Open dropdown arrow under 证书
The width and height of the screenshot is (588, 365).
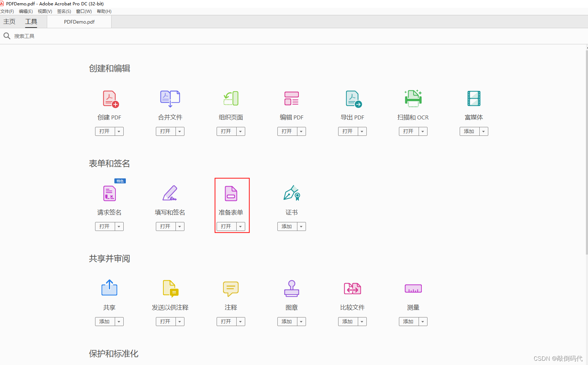[x=301, y=227]
